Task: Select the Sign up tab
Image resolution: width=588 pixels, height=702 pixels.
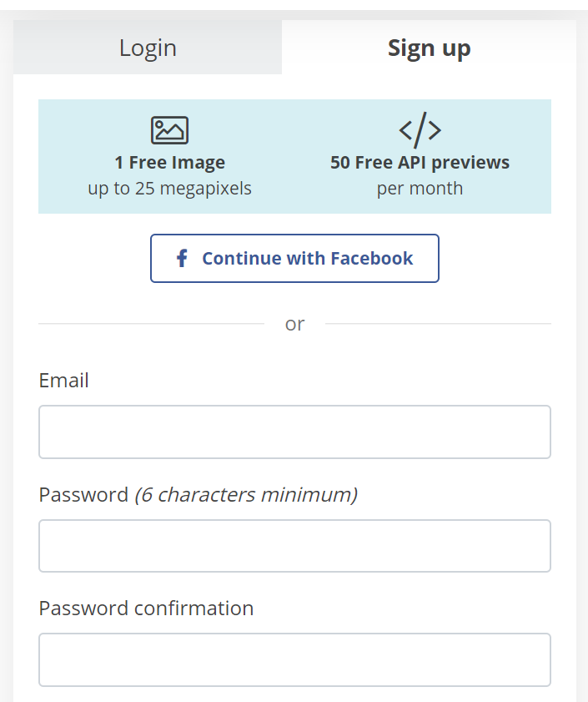Action: (x=429, y=48)
